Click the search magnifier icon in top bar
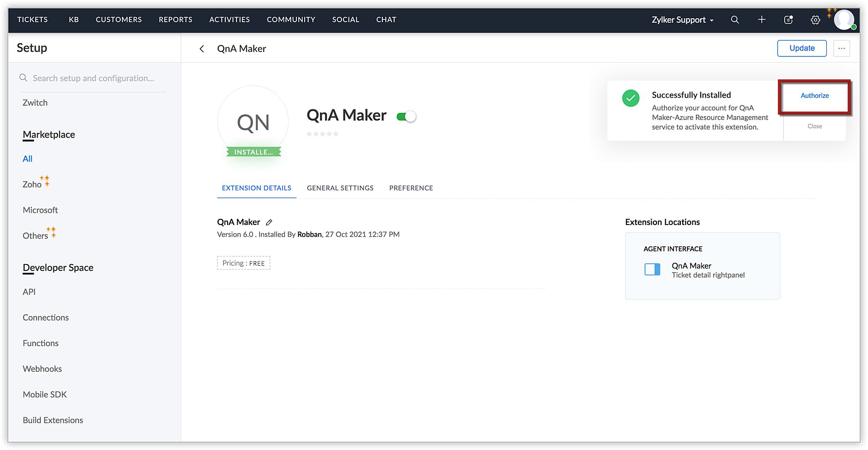This screenshot has width=868, height=450. click(735, 20)
